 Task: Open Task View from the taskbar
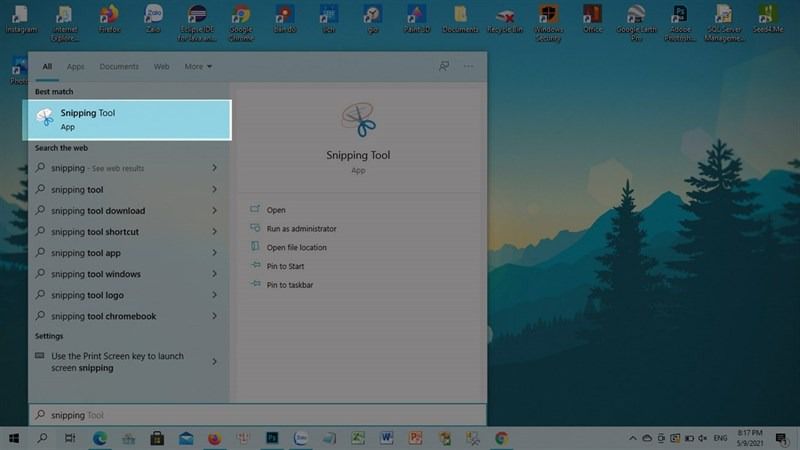click(x=70, y=438)
